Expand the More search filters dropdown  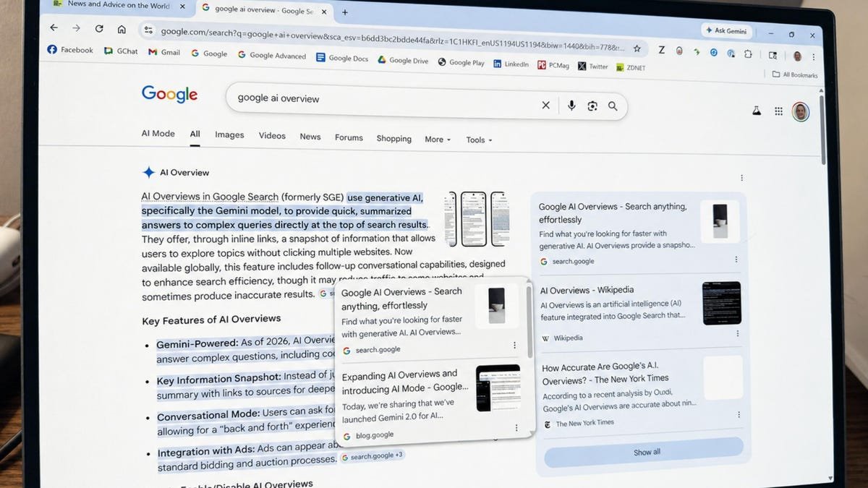click(x=438, y=140)
